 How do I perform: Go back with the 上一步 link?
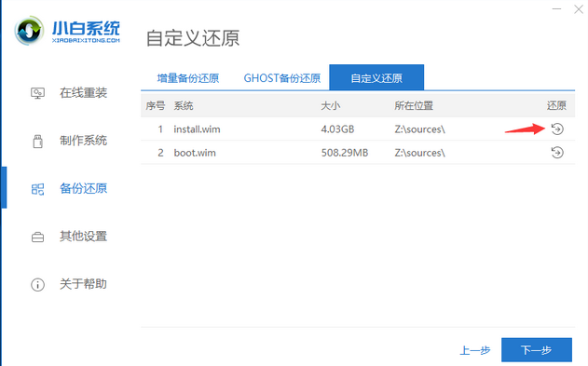475,350
